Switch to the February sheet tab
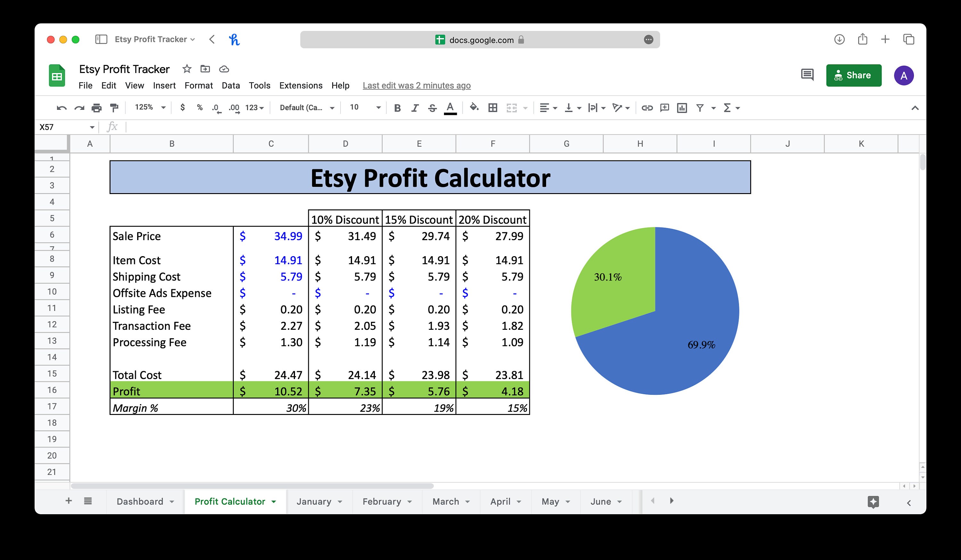961x560 pixels. coord(382,501)
